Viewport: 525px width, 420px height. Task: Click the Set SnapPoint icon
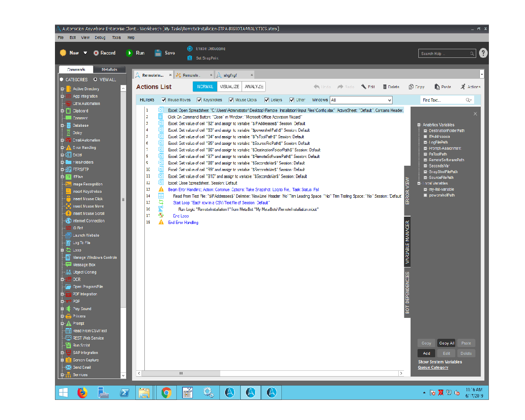click(x=190, y=58)
